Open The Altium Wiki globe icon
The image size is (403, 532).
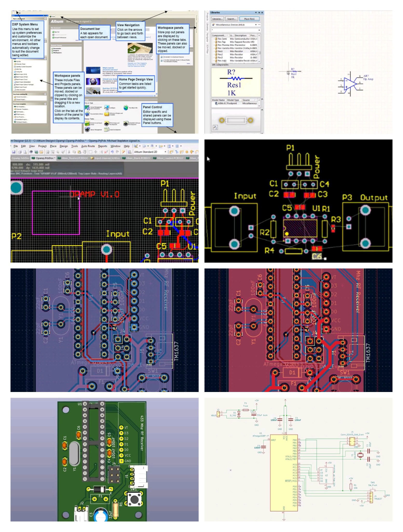[x=126, y=108]
